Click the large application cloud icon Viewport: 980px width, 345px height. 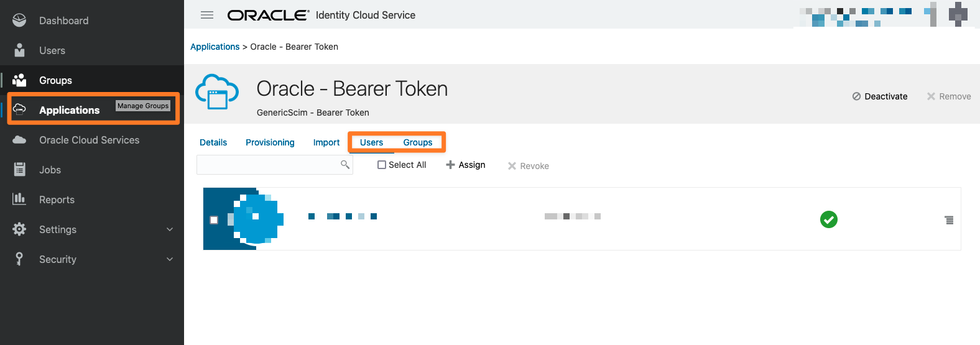click(x=217, y=92)
